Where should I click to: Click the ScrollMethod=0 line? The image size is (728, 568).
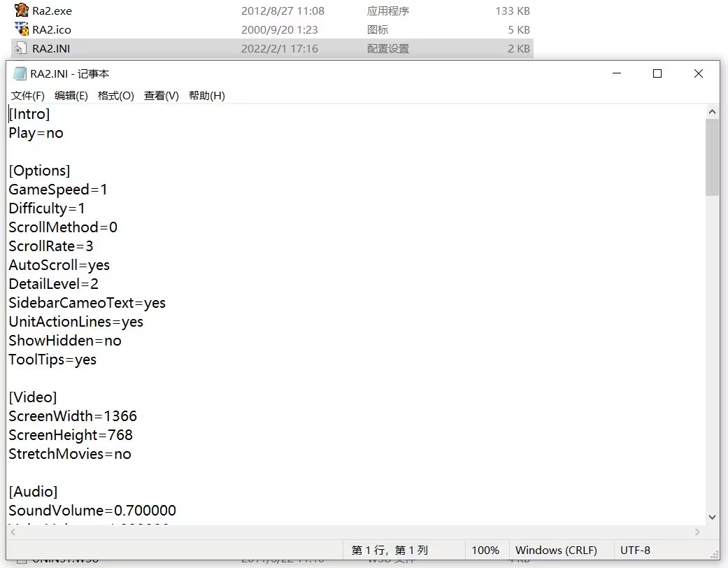[x=63, y=227]
